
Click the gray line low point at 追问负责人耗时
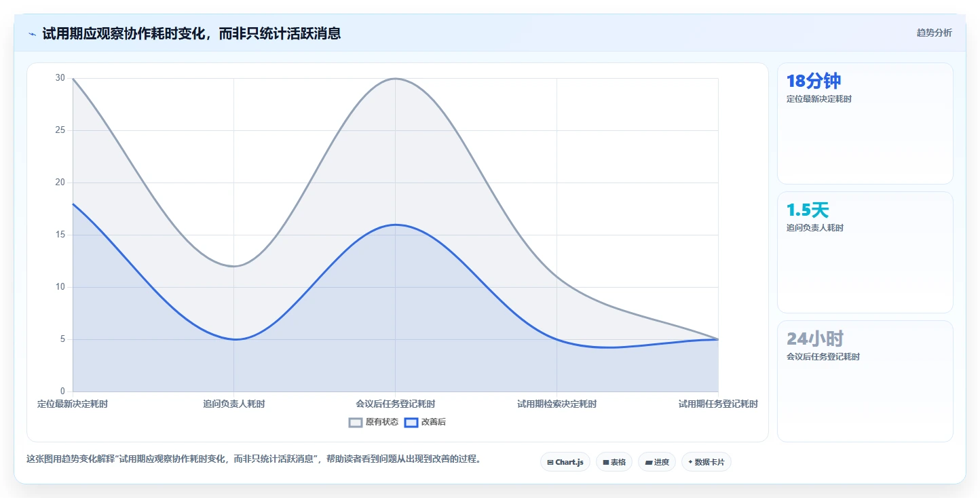pos(234,266)
